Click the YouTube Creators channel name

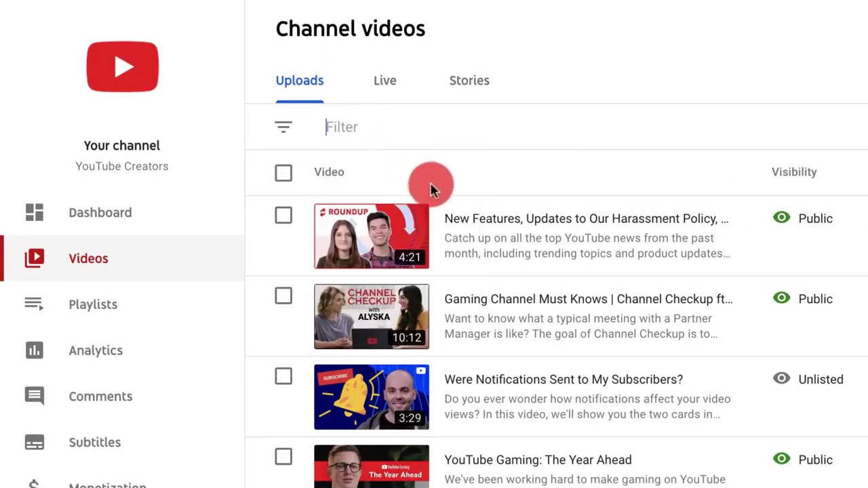click(122, 167)
